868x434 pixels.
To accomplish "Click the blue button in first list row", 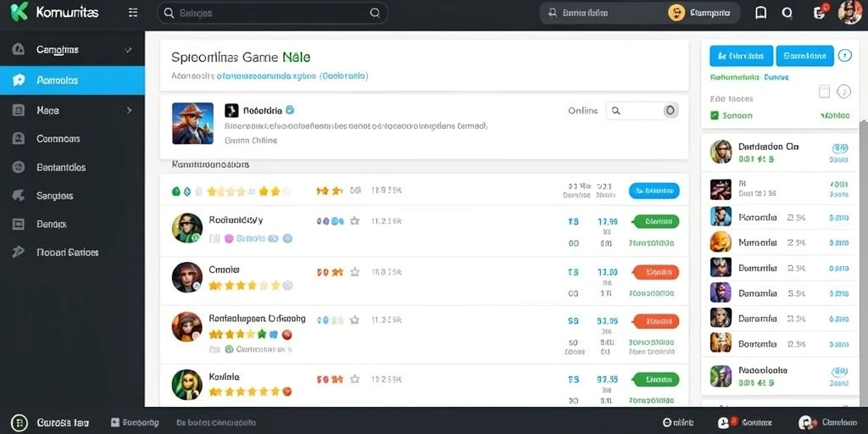I will coord(654,191).
